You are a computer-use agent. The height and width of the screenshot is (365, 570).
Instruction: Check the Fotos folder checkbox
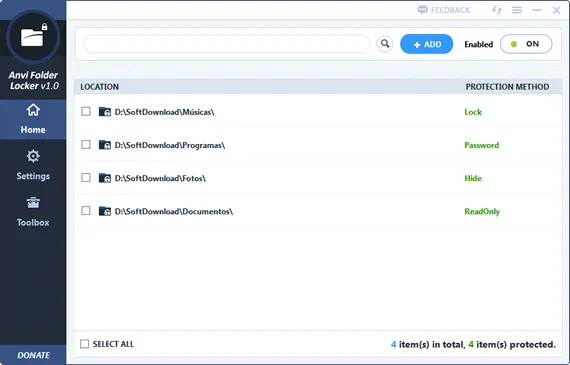click(86, 177)
